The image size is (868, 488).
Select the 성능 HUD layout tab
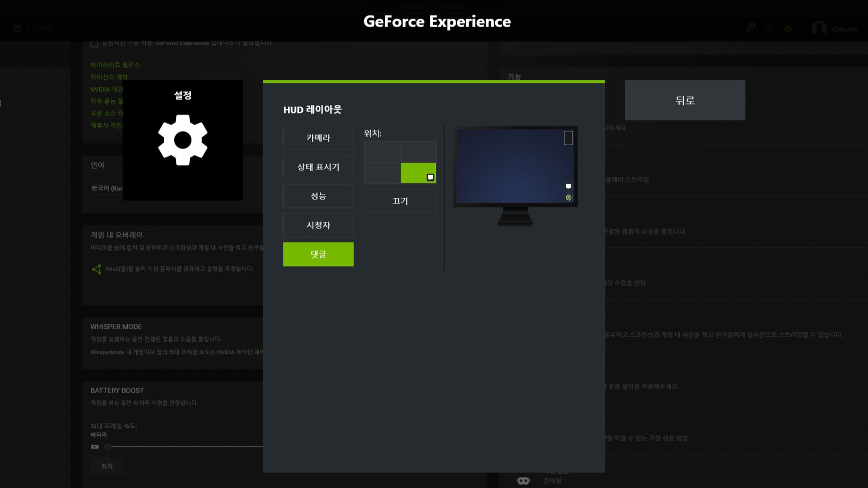click(x=318, y=196)
